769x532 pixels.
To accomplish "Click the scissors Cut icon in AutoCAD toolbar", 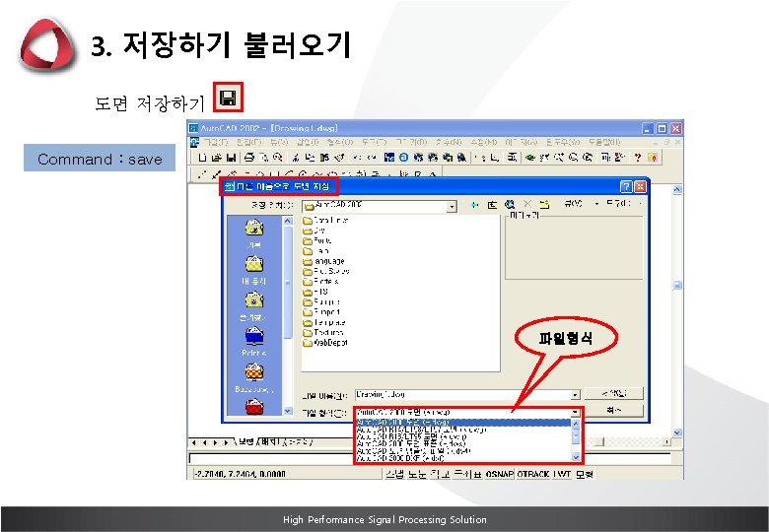I will coord(296,158).
